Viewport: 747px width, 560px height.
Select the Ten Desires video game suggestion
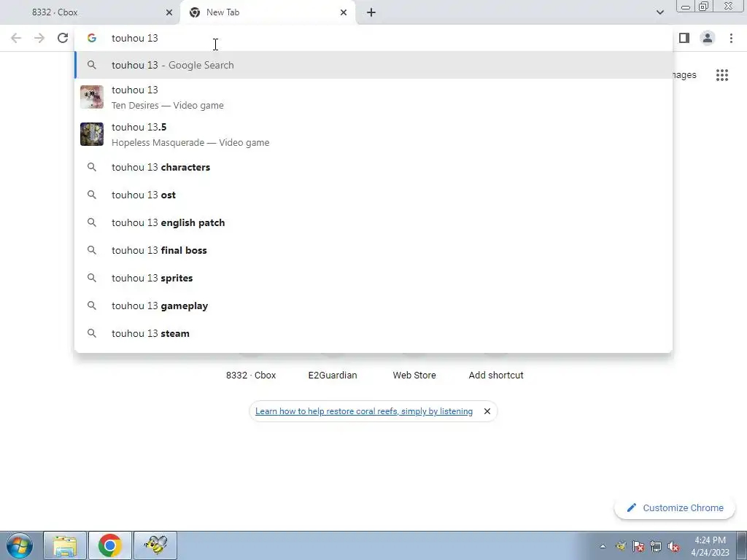pyautogui.click(x=373, y=97)
